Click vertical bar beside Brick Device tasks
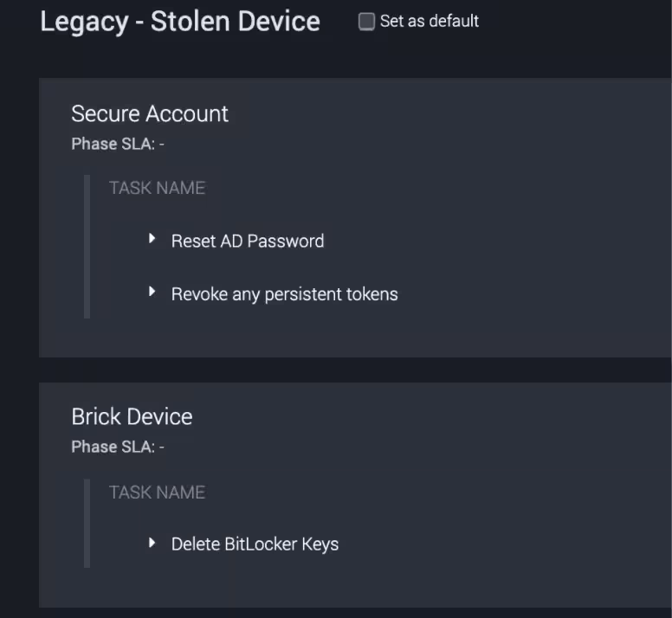672x618 pixels. (87, 523)
